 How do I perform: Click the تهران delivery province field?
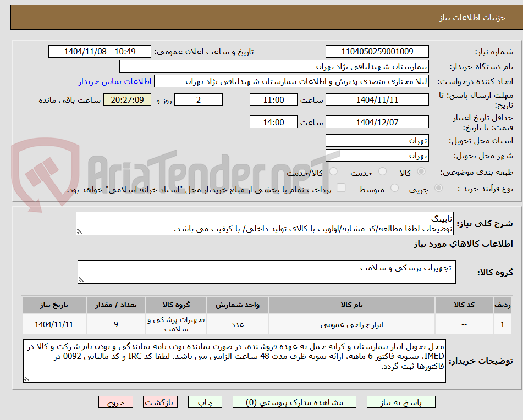pos(378,140)
